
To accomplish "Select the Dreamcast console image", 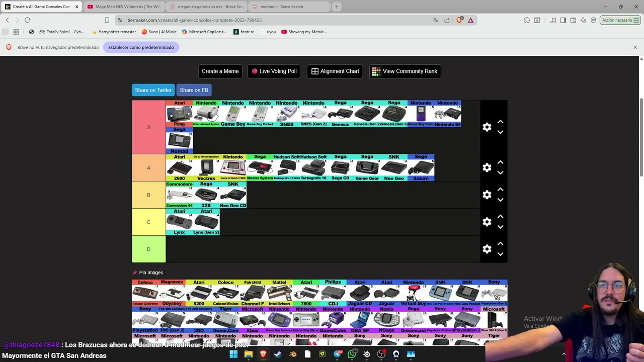I will [414, 320].
